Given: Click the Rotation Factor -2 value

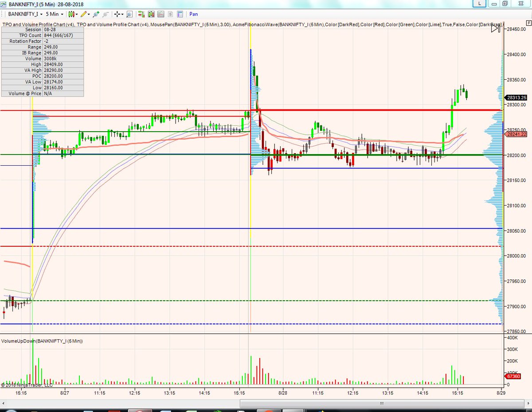Looking at the screenshot, I should 46,41.
